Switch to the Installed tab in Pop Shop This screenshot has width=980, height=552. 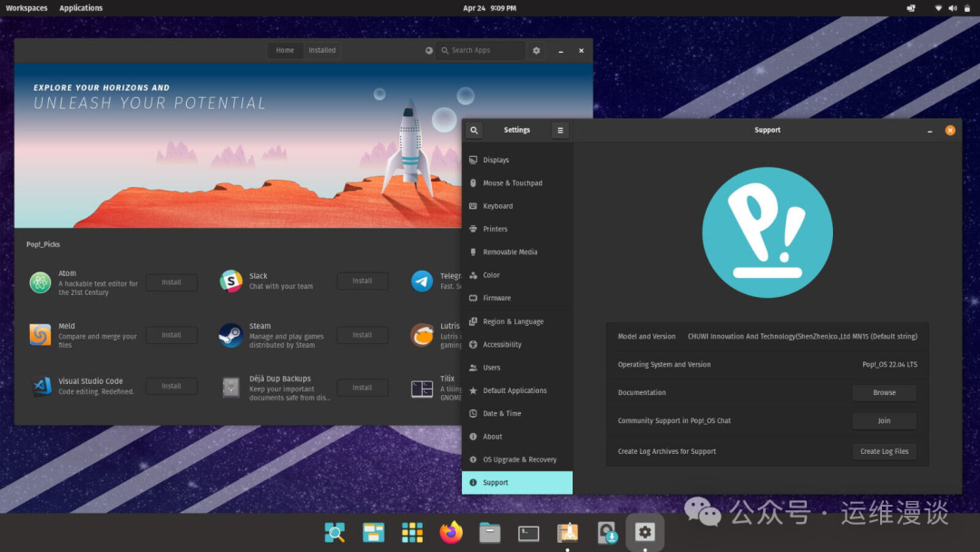coord(322,50)
